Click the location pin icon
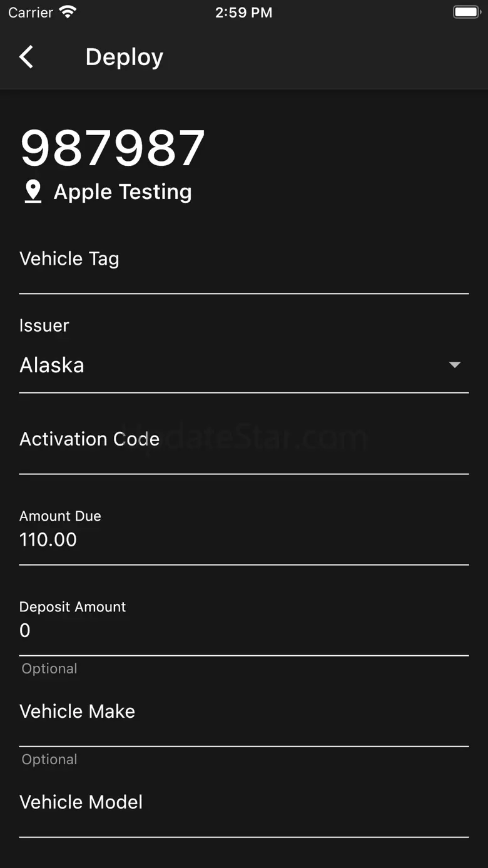 [x=33, y=192]
